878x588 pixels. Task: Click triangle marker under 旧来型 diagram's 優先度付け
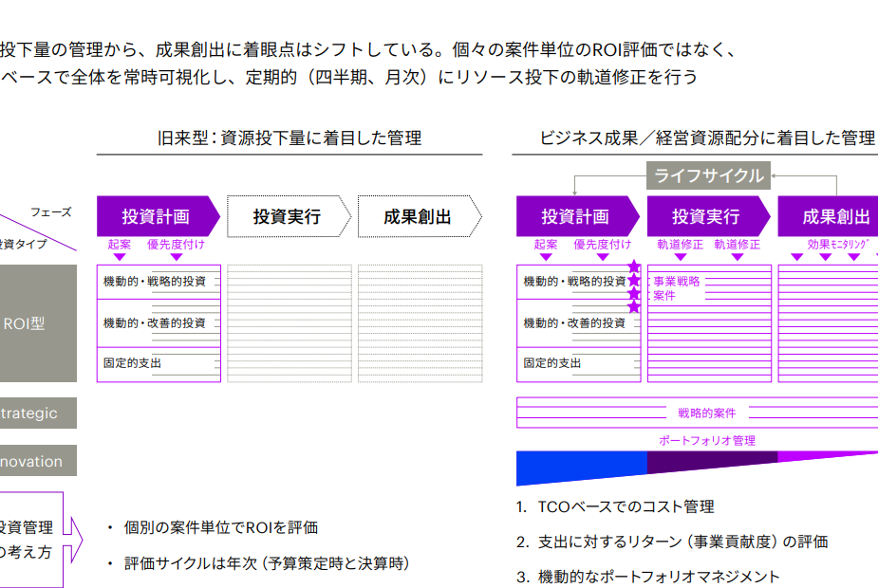pyautogui.click(x=177, y=257)
